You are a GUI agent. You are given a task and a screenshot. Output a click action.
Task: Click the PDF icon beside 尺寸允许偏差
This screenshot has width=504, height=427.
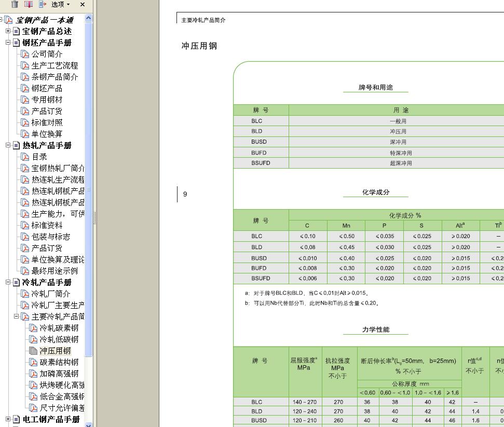33,408
